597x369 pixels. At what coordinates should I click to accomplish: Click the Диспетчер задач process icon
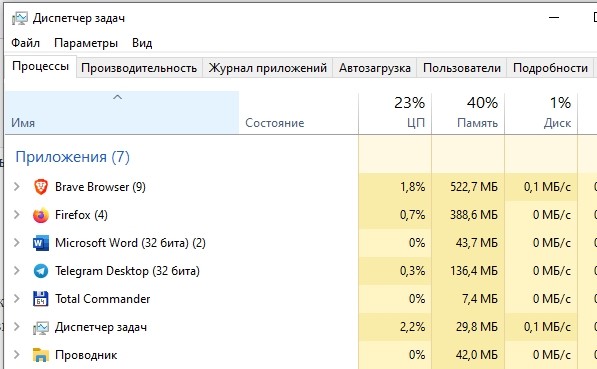click(41, 327)
